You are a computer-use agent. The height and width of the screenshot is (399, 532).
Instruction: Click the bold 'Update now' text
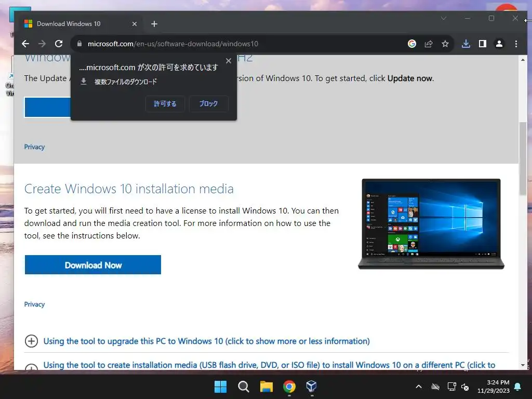tap(410, 78)
